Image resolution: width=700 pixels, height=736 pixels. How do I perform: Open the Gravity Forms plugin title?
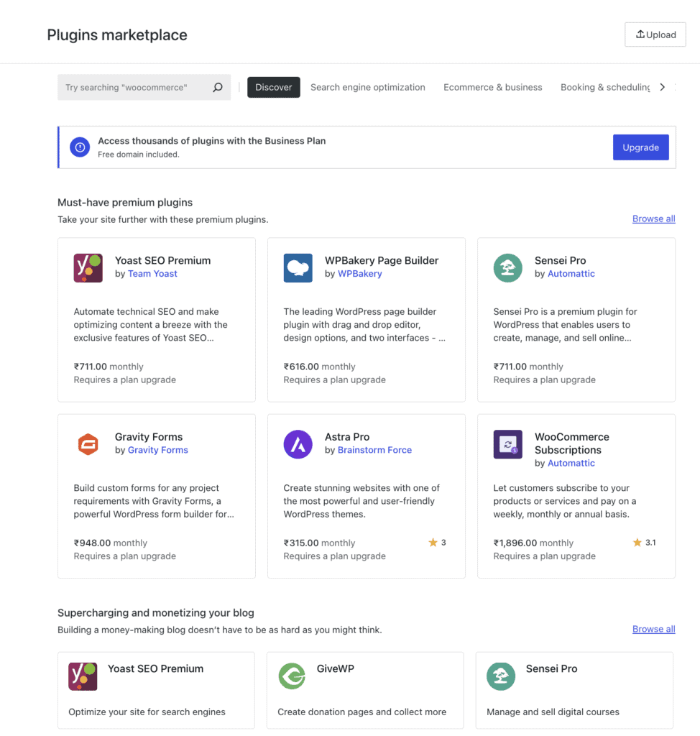pyautogui.click(x=148, y=437)
